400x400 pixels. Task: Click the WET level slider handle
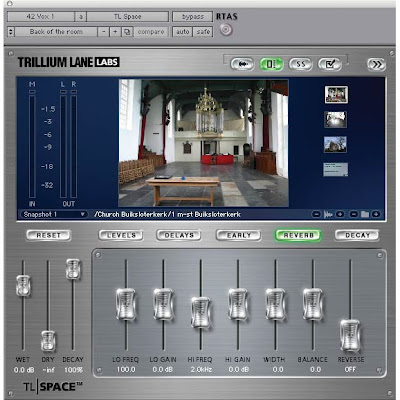(x=23, y=286)
